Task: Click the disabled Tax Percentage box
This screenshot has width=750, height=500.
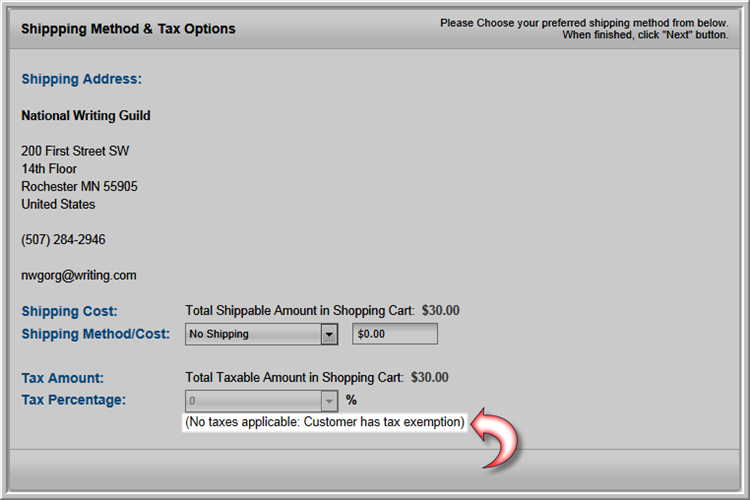Action: point(262,401)
